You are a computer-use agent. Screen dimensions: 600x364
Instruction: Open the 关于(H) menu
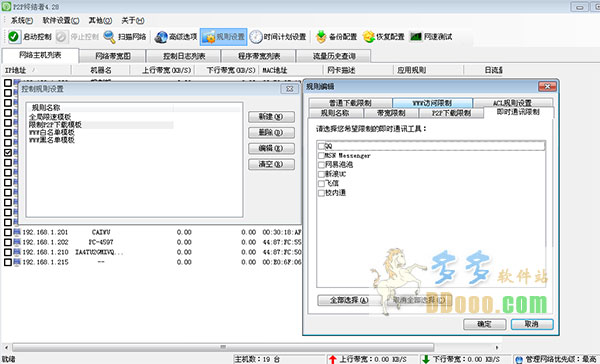coord(132,21)
